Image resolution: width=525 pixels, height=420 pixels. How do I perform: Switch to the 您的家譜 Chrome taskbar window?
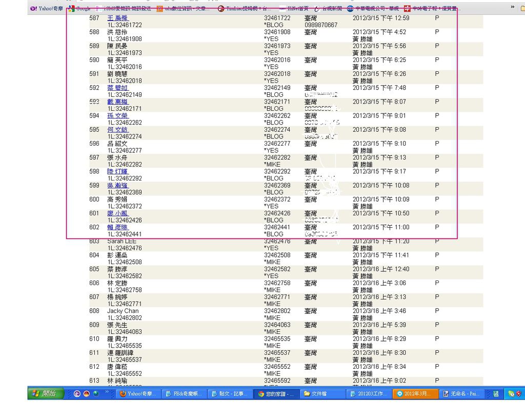[x=276, y=394]
